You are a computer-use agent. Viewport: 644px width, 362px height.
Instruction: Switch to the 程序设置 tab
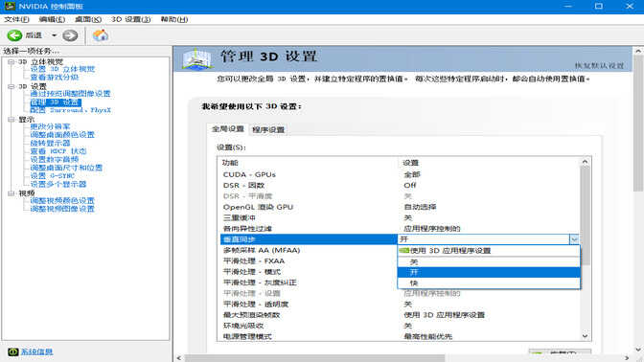pos(268,129)
